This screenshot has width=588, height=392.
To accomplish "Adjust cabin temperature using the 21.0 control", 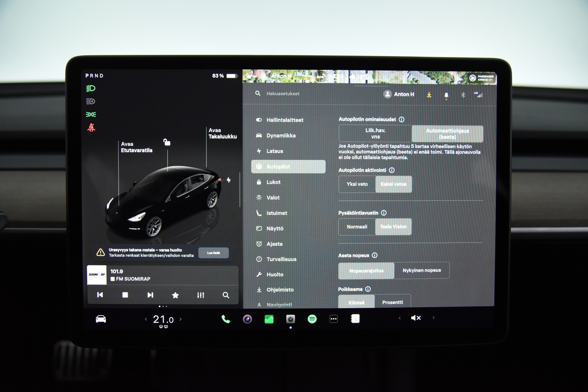I will [162, 319].
